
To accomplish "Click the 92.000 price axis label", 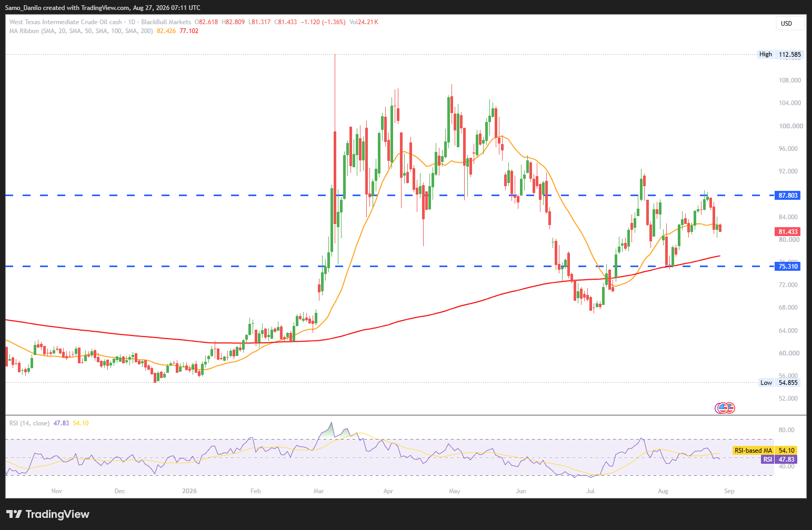I will pyautogui.click(x=788, y=171).
